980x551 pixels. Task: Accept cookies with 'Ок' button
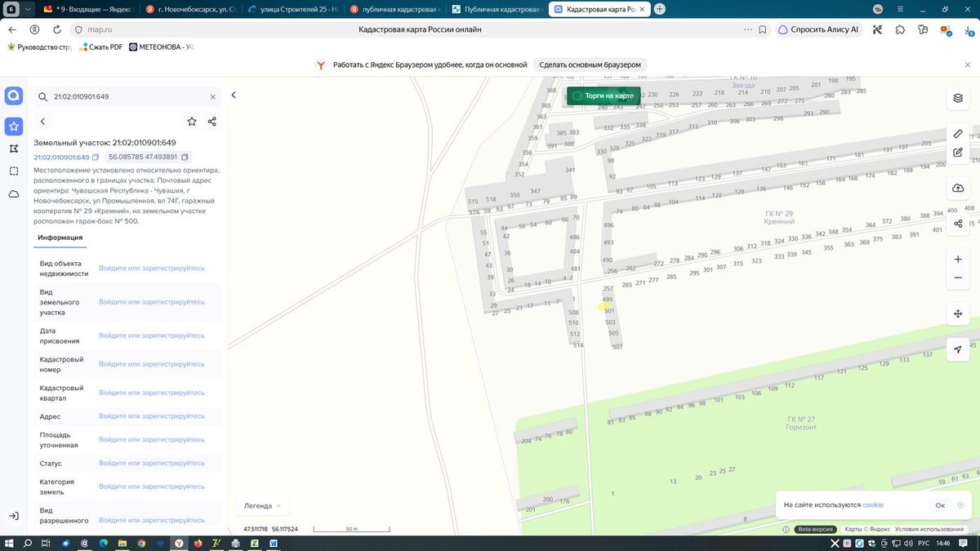[940, 505]
